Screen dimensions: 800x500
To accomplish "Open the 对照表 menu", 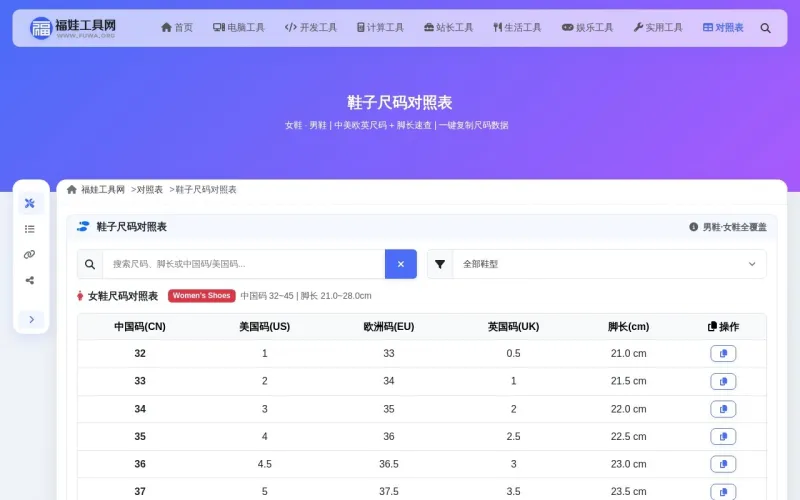I will click(x=723, y=28).
